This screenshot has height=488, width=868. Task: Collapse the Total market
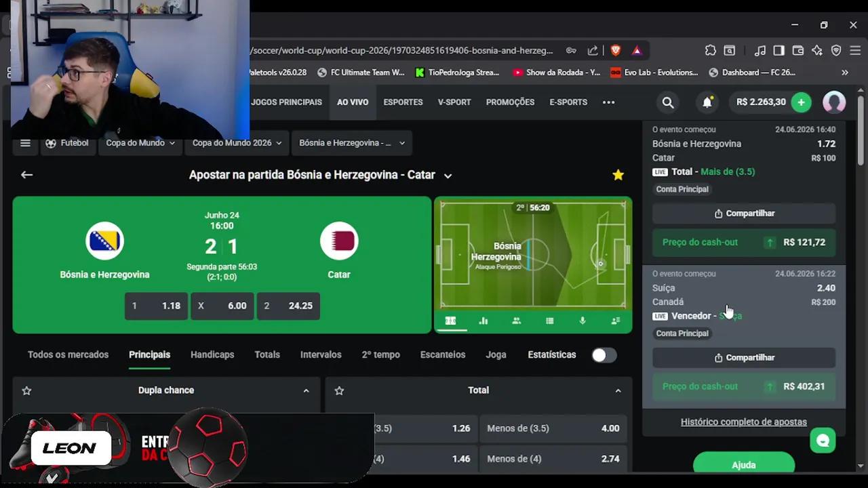pos(618,390)
